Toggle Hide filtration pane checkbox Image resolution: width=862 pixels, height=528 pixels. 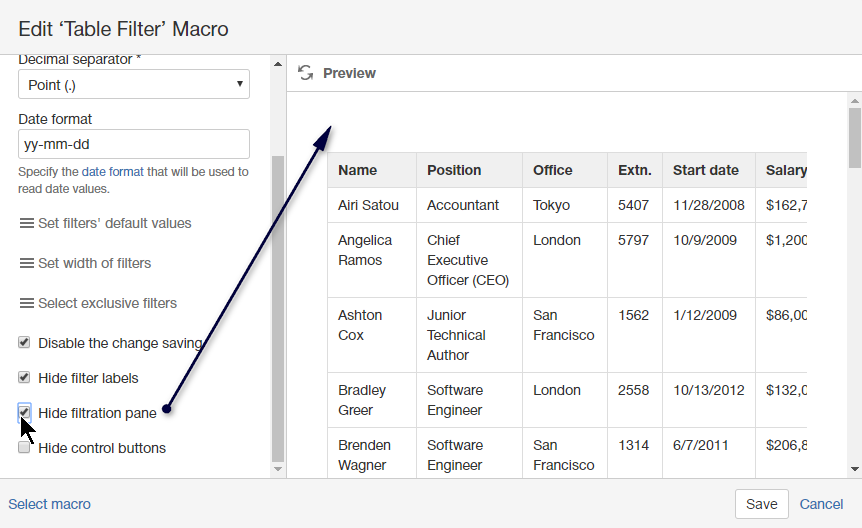[x=24, y=412]
